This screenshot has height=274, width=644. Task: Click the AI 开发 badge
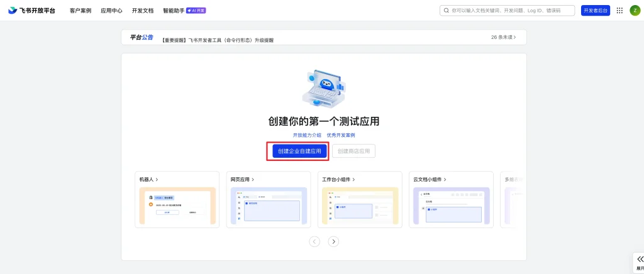196,11
